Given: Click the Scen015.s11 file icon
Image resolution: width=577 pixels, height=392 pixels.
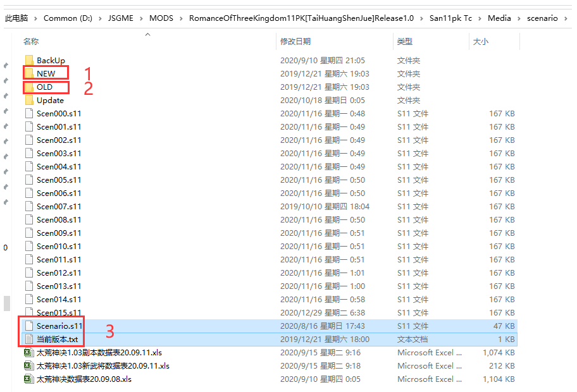Looking at the screenshot, I should pos(29,312).
